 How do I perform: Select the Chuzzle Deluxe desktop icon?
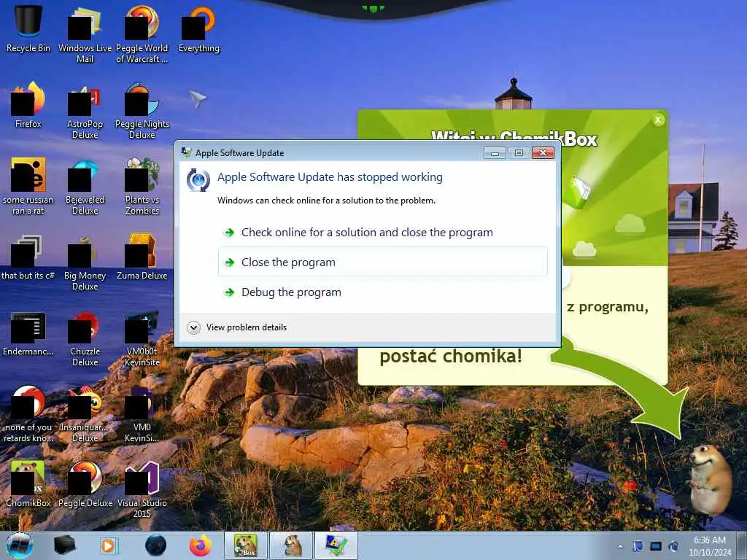point(85,338)
